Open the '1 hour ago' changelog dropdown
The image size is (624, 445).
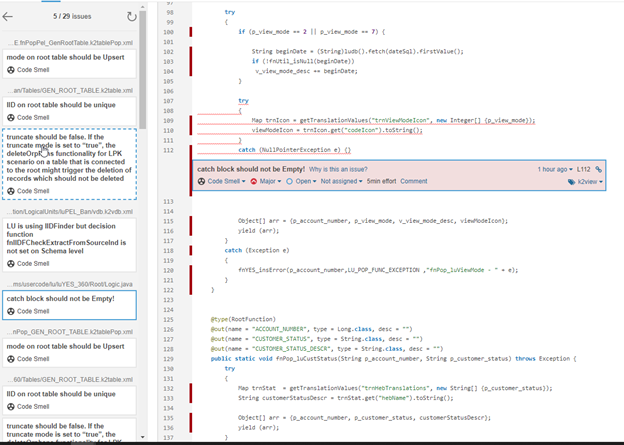(x=555, y=170)
